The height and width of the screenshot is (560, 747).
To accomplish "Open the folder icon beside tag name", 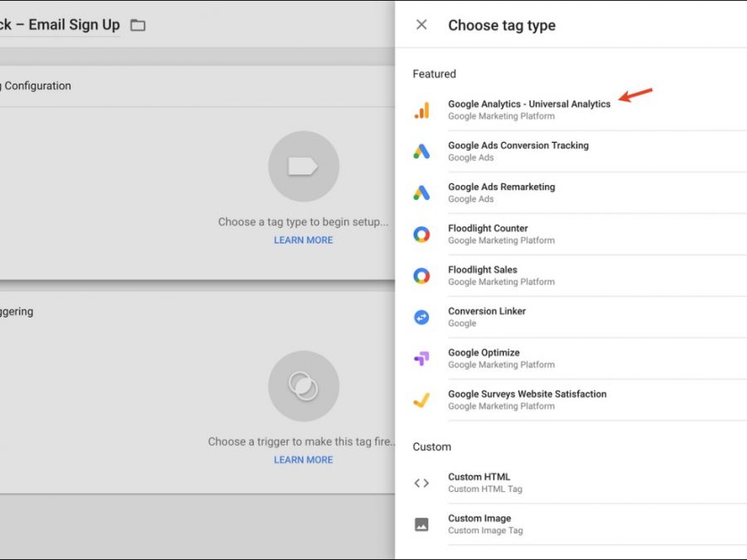I will click(x=138, y=26).
